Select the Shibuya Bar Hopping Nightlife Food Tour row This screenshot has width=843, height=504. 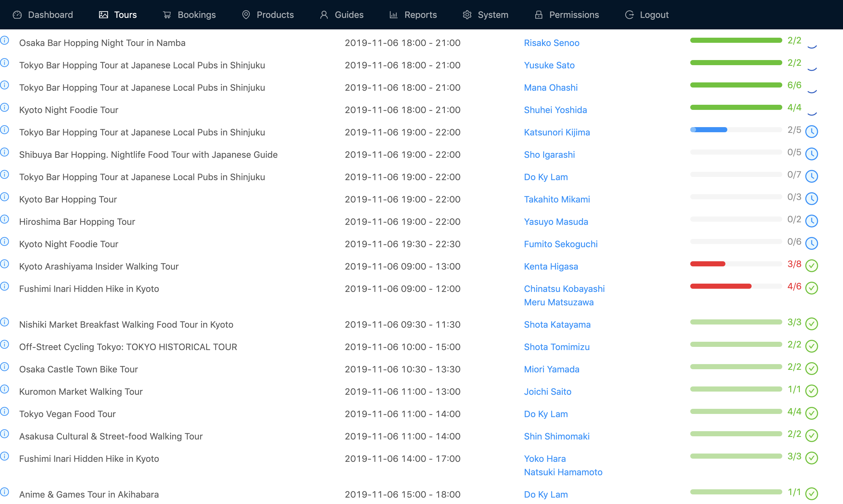[148, 155]
